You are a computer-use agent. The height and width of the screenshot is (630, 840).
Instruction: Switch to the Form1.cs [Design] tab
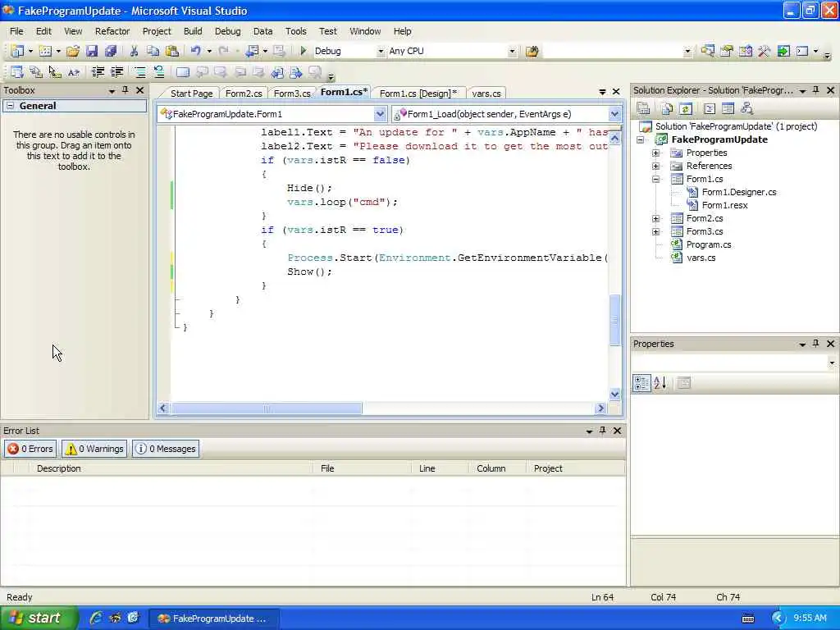(x=418, y=94)
